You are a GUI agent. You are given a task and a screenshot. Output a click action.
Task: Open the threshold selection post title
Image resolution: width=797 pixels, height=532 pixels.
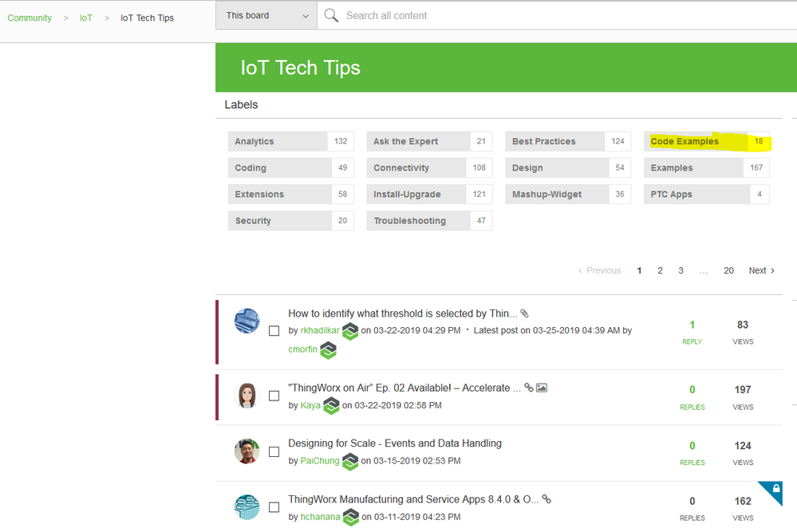(x=403, y=313)
